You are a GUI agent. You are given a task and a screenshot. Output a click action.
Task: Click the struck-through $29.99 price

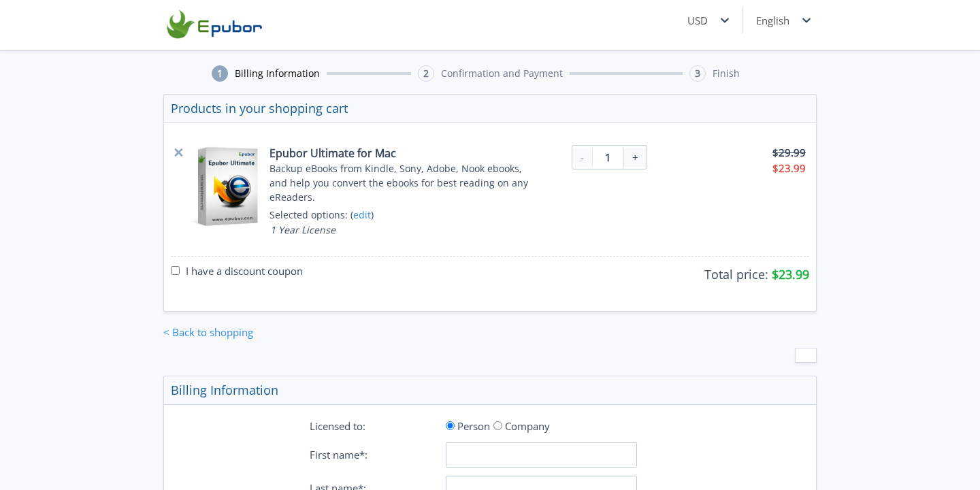[789, 152]
